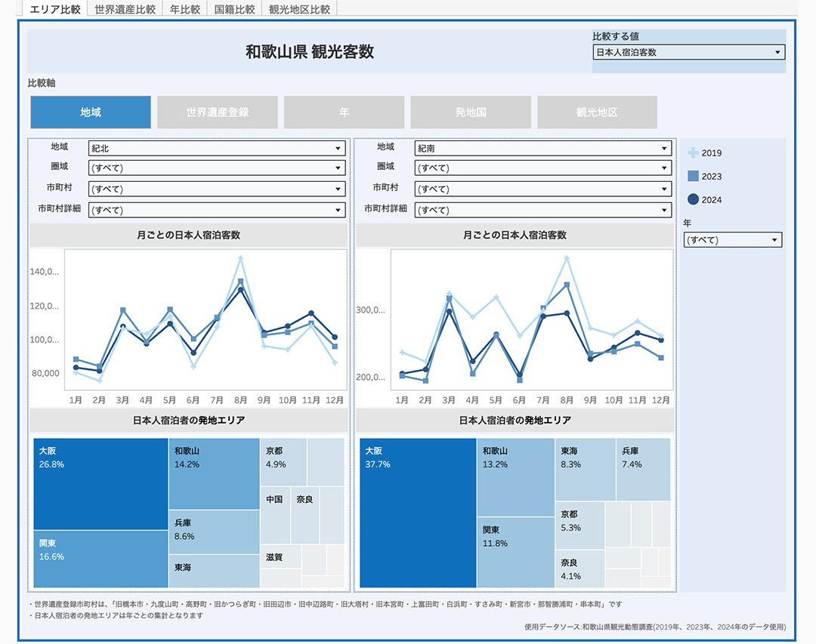Image resolution: width=816 pixels, height=644 pixels.
Task: Select the 関東 16.6% treemap tile
Action: pyautogui.click(x=100, y=559)
